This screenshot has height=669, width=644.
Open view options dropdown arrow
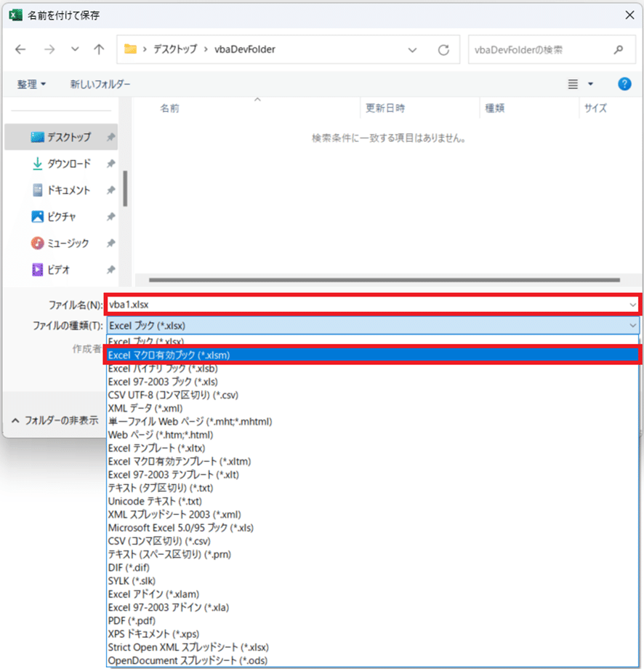coord(591,84)
